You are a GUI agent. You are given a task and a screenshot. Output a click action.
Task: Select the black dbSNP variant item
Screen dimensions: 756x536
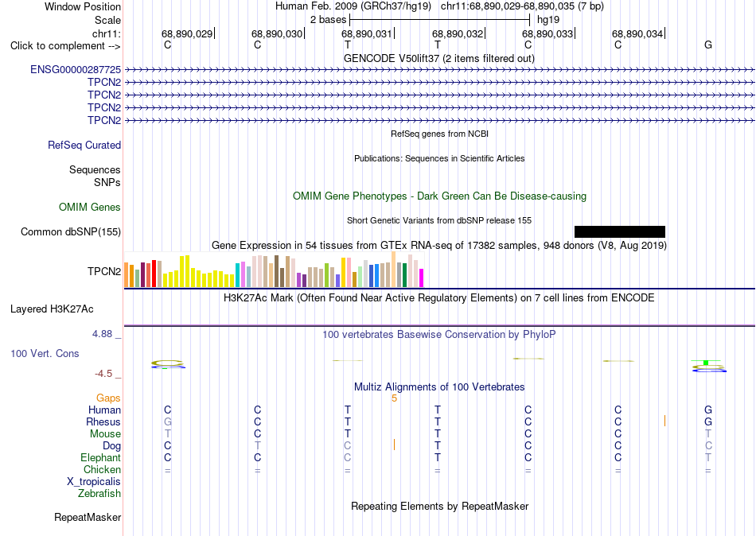tap(620, 232)
